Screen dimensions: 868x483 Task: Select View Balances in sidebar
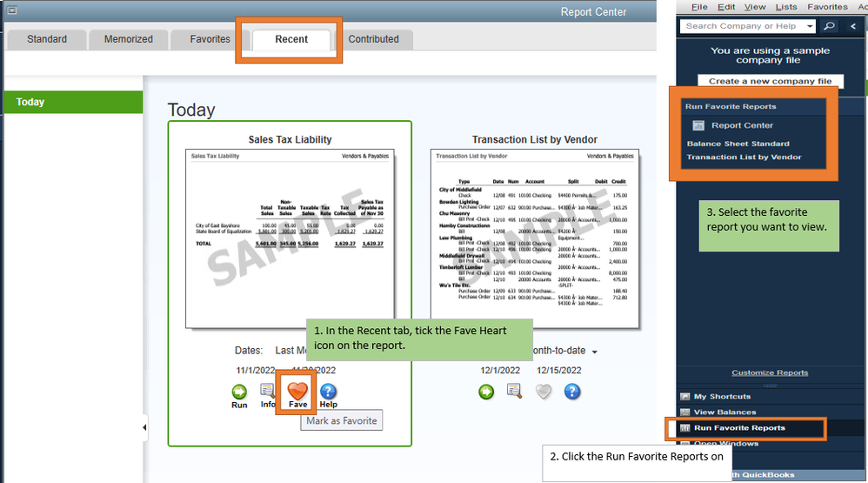(724, 413)
